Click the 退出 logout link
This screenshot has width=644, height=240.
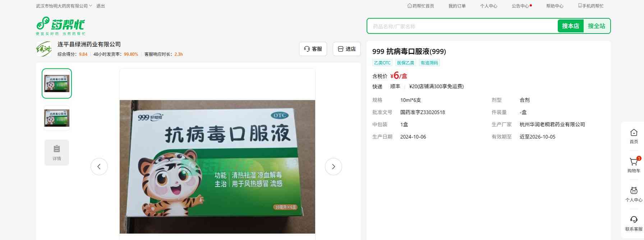101,6
